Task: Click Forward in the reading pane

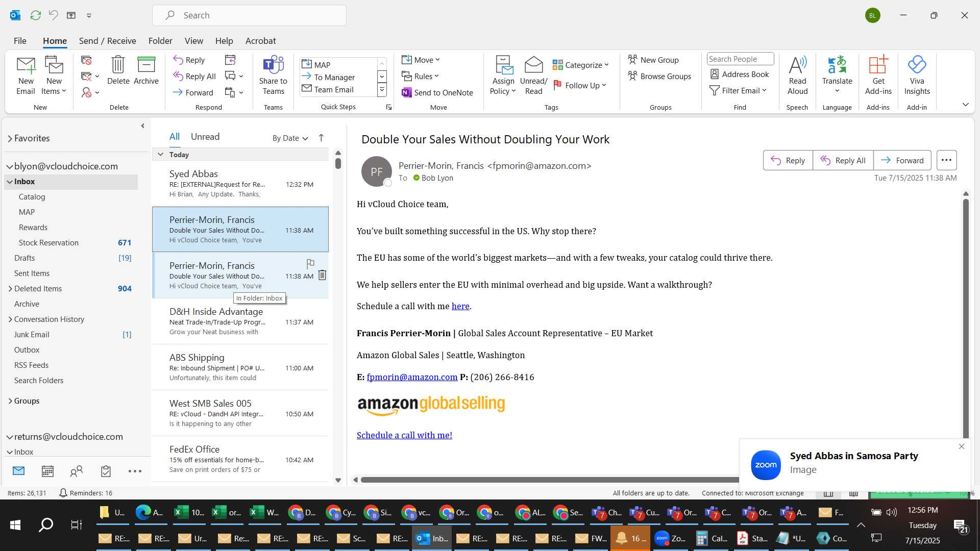Action: pyautogui.click(x=902, y=160)
